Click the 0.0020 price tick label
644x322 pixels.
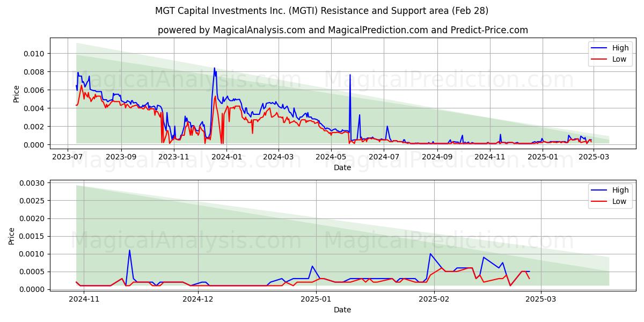tap(33, 218)
